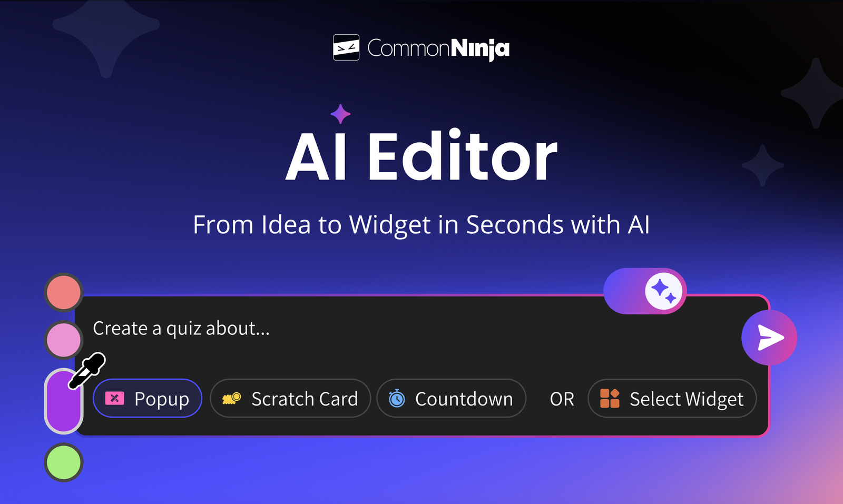Select the pink color swatch
Viewport: 843px width, 504px height.
(x=64, y=340)
